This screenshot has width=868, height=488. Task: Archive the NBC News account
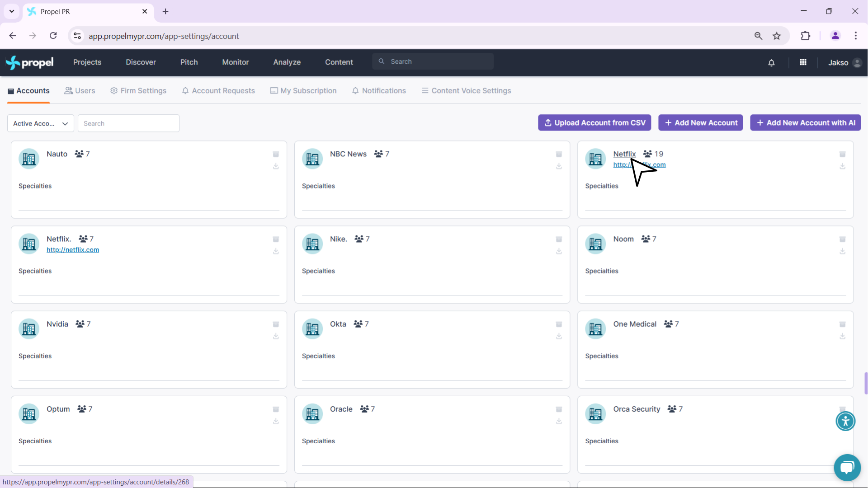[559, 155]
